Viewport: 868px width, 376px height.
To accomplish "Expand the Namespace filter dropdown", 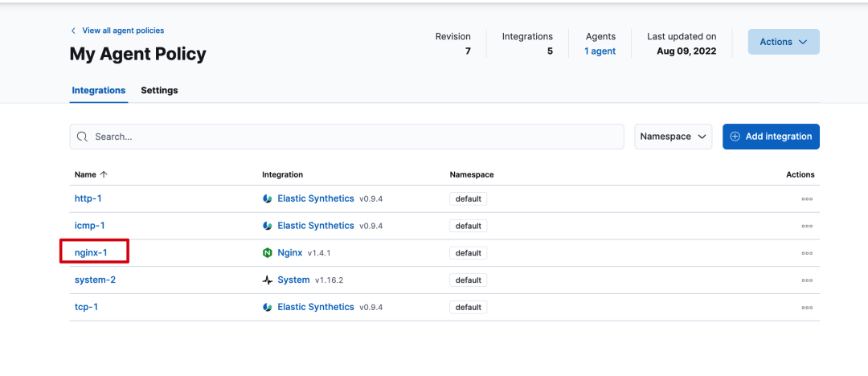I will (674, 137).
